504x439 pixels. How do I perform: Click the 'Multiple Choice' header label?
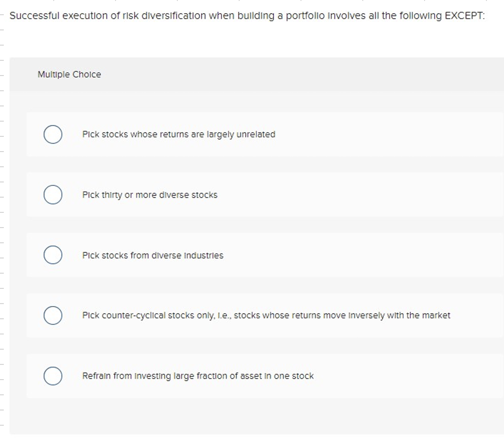coord(69,74)
